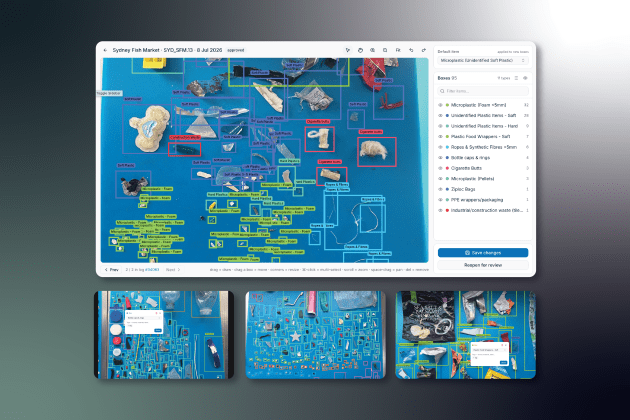This screenshot has width=630, height=420.
Task: Click the zoom tool icon in toolbar
Action: tap(373, 50)
